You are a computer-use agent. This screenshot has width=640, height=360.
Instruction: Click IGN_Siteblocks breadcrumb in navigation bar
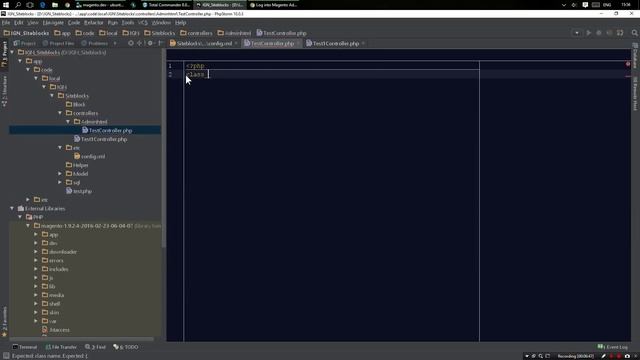click(26, 33)
